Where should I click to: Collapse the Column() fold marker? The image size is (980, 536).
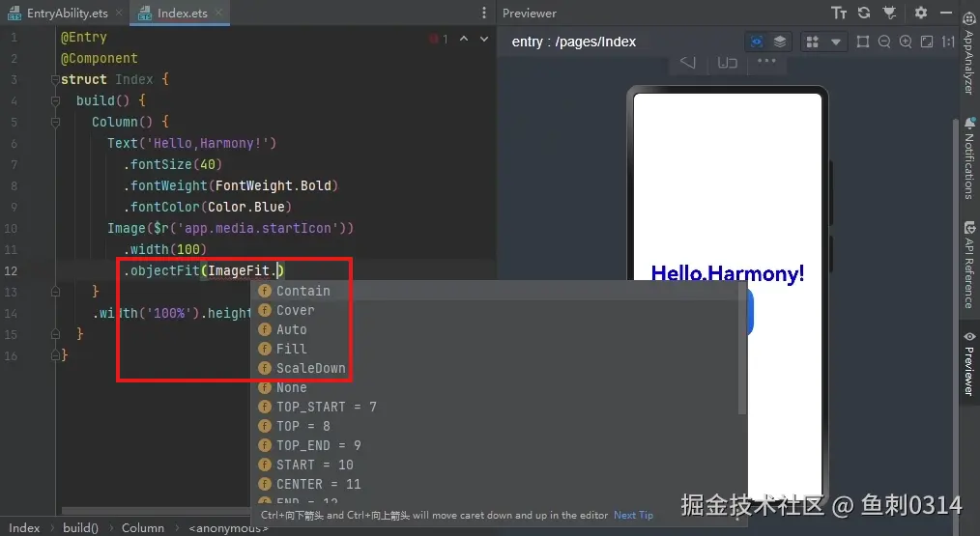(55, 122)
